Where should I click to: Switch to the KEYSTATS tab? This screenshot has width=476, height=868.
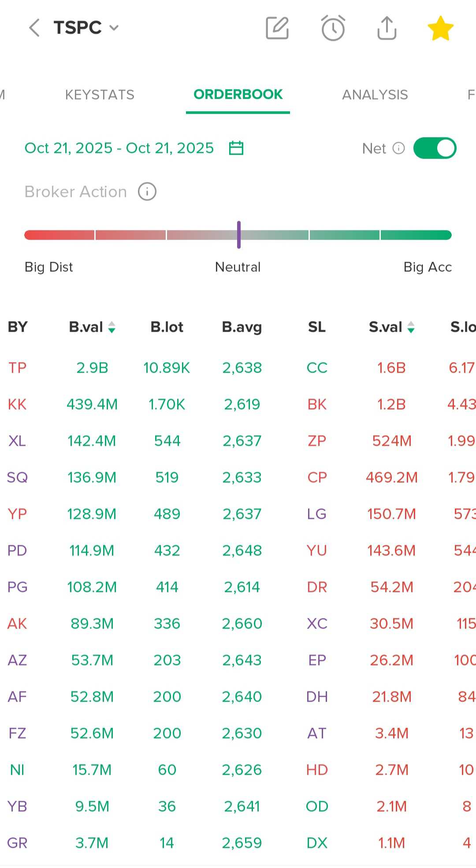100,95
